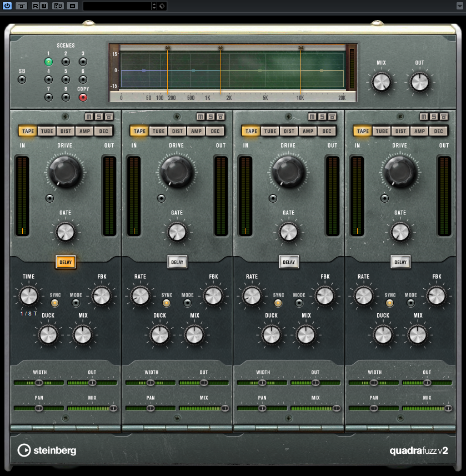Screen dimensions: 466x476
Task: Bypass band 1 icon button
Action: pyautogui.click(x=109, y=117)
